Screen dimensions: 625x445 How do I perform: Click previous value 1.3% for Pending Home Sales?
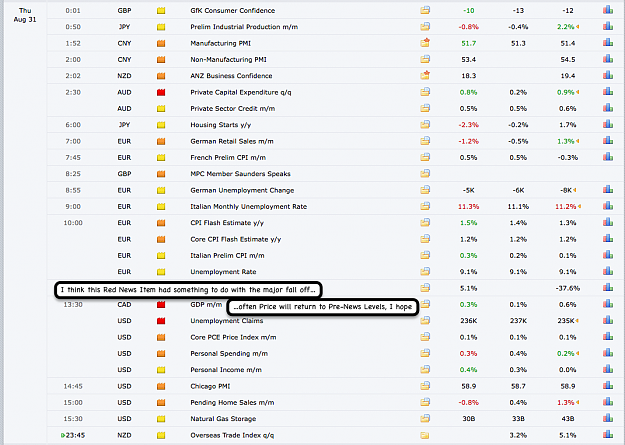point(568,403)
